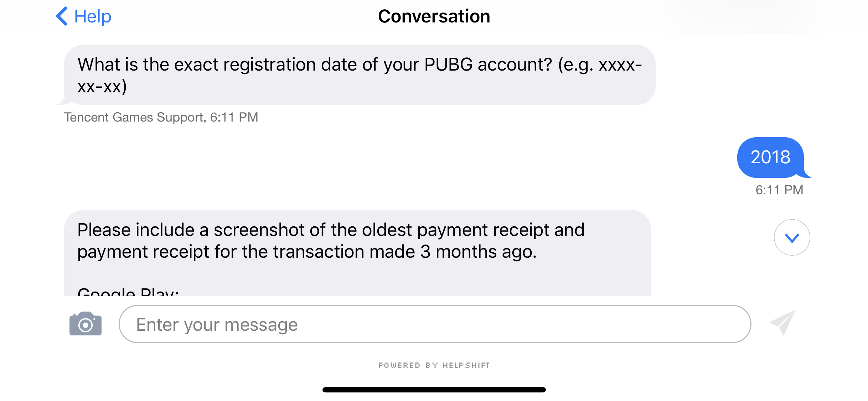Tap the back chevron arrow icon

tap(62, 16)
